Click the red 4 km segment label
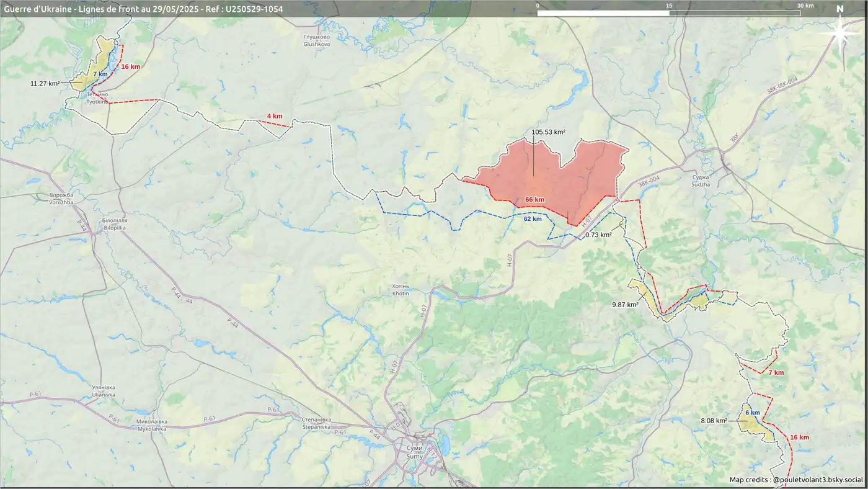 (x=275, y=116)
